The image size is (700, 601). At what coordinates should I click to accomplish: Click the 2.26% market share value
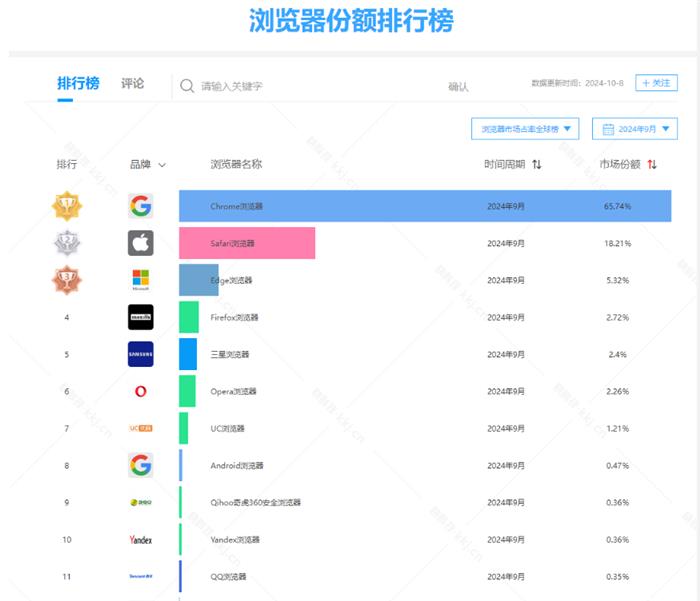pos(617,392)
